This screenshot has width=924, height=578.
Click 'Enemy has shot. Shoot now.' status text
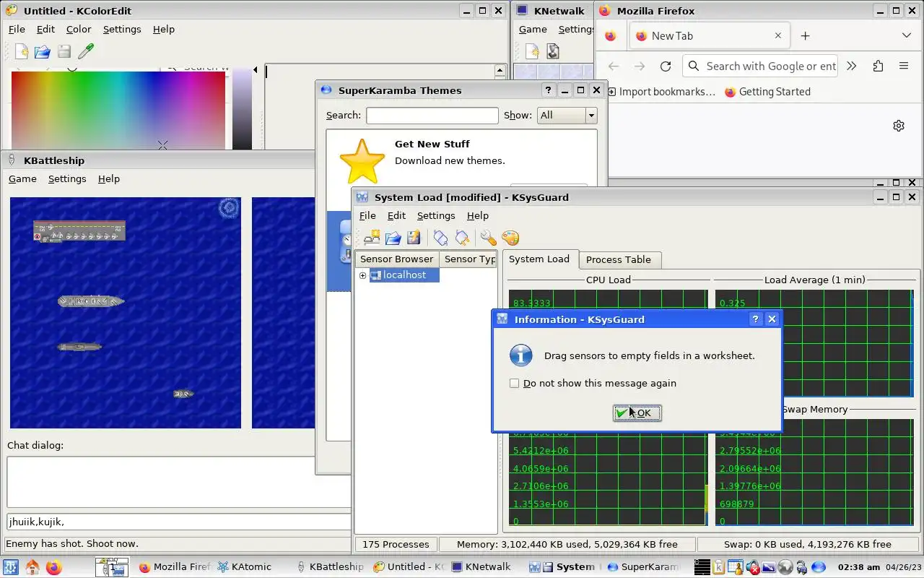click(72, 544)
